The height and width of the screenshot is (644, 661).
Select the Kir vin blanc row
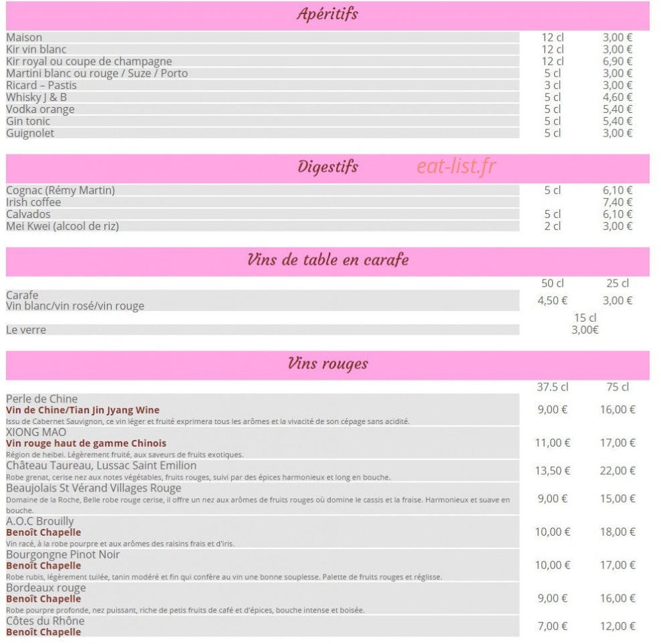[262, 49]
